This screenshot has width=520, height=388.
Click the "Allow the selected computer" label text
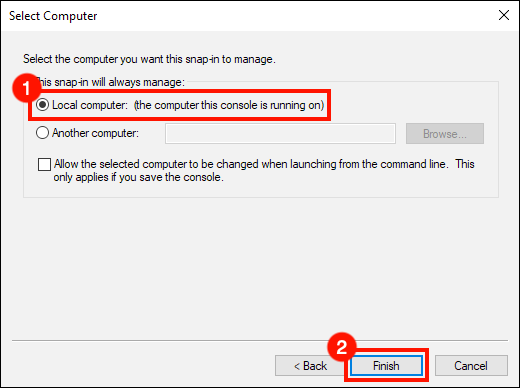click(x=121, y=164)
